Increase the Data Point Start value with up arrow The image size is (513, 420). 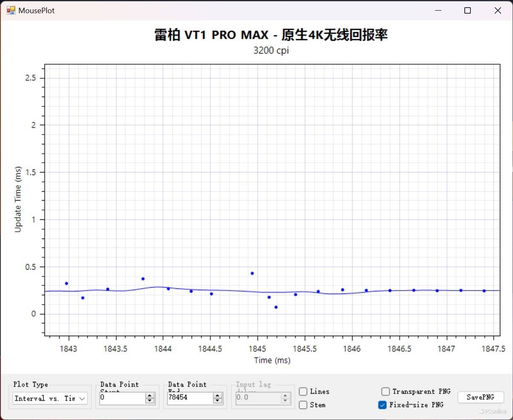point(150,396)
